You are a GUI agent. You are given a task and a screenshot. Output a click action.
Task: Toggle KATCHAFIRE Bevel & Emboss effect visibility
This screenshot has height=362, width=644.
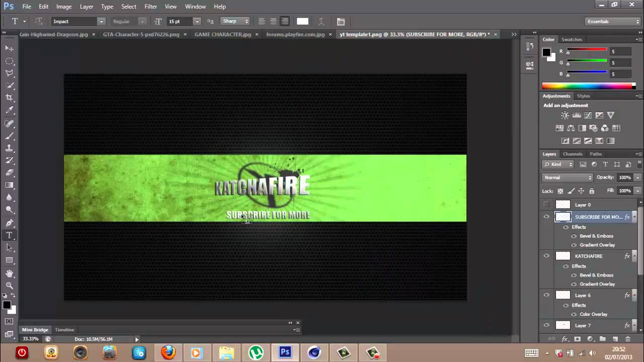pyautogui.click(x=574, y=275)
